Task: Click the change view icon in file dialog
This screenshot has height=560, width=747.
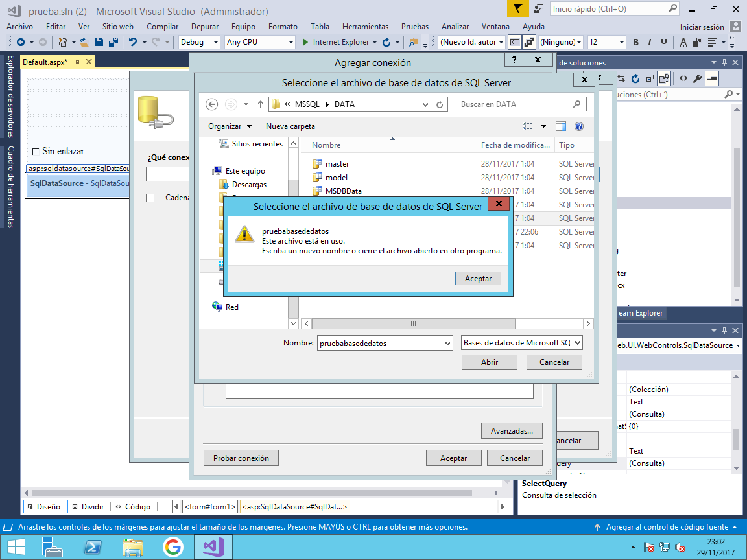Action: (527, 126)
